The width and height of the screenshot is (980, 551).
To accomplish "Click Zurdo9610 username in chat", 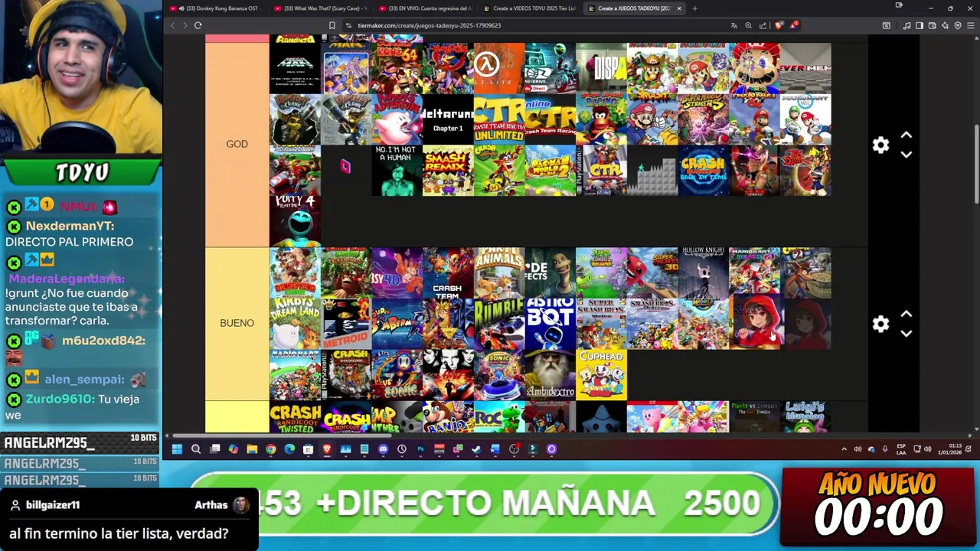I will point(60,399).
